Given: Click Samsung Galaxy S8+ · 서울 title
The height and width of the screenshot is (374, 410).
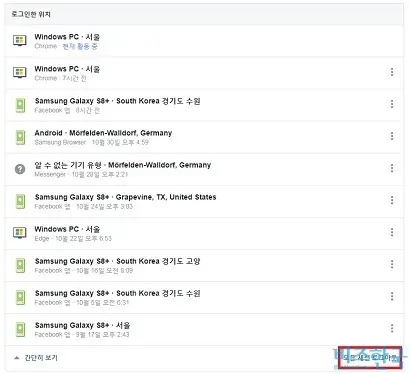Looking at the screenshot, I should 82,325.
